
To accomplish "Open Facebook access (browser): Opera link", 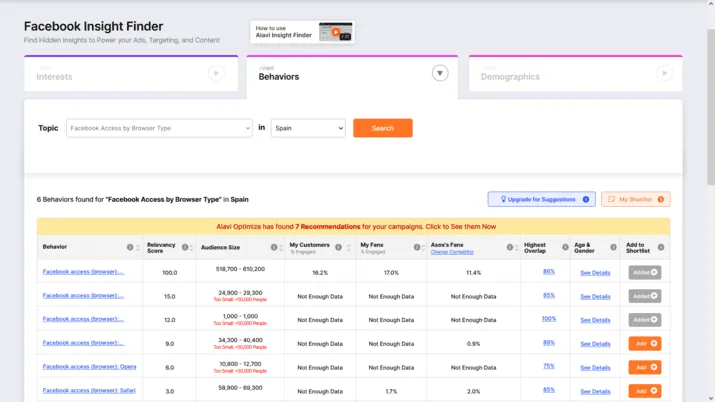I will 89,366.
